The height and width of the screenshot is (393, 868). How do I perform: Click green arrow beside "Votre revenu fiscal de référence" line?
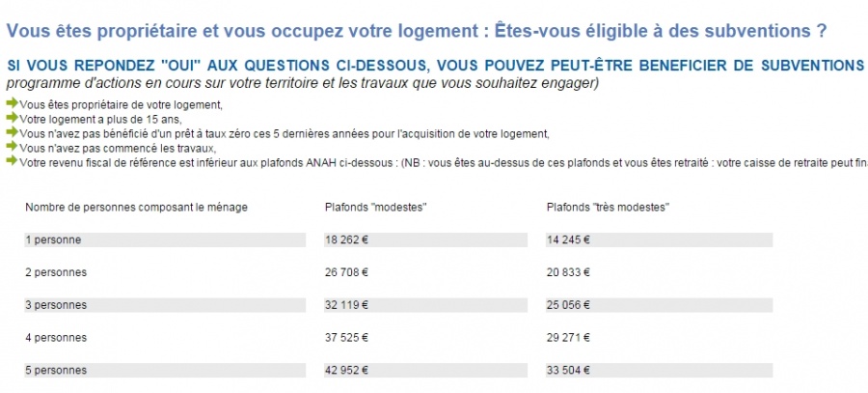coord(12,161)
